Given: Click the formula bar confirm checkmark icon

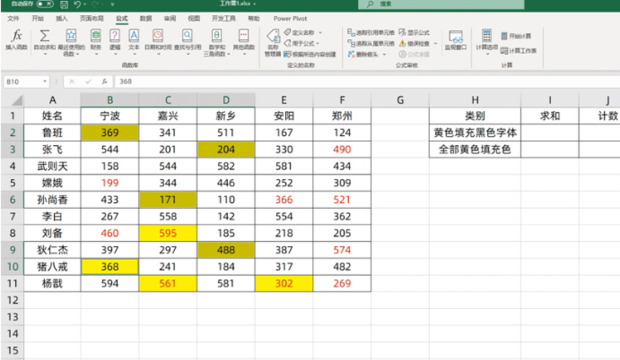Looking at the screenshot, I should [x=88, y=81].
